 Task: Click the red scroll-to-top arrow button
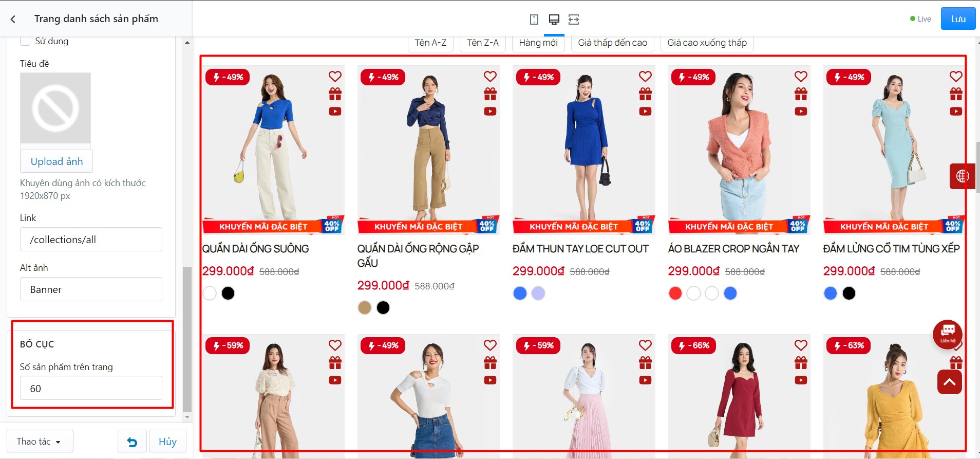[x=949, y=382]
